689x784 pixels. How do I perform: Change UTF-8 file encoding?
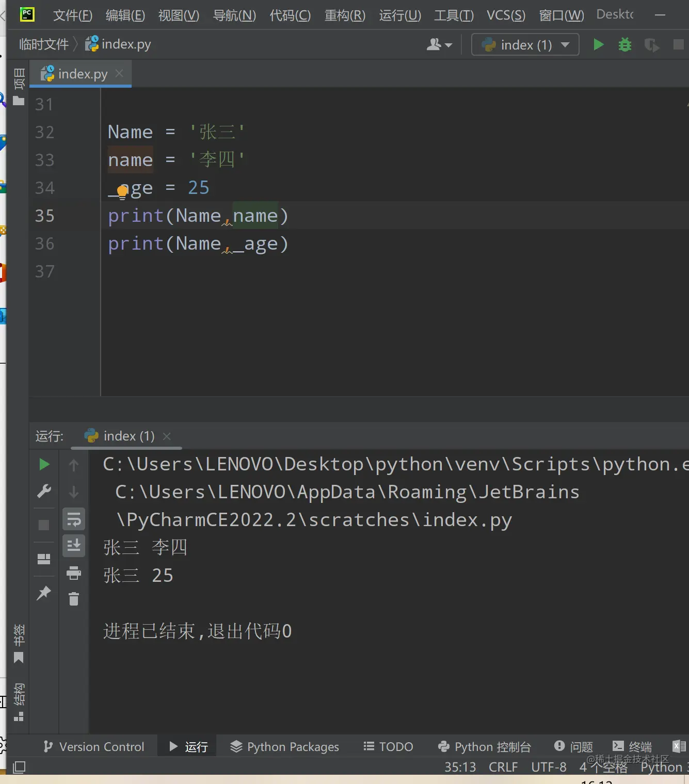point(549,767)
